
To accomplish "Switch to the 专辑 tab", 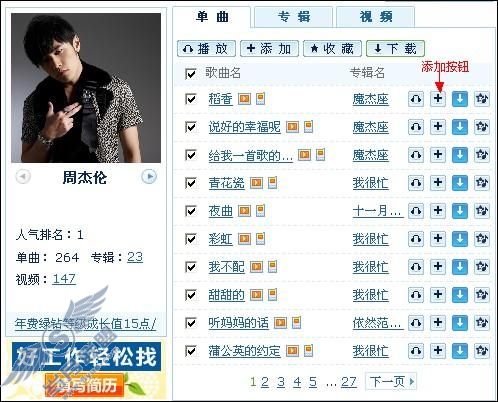I will point(294,17).
